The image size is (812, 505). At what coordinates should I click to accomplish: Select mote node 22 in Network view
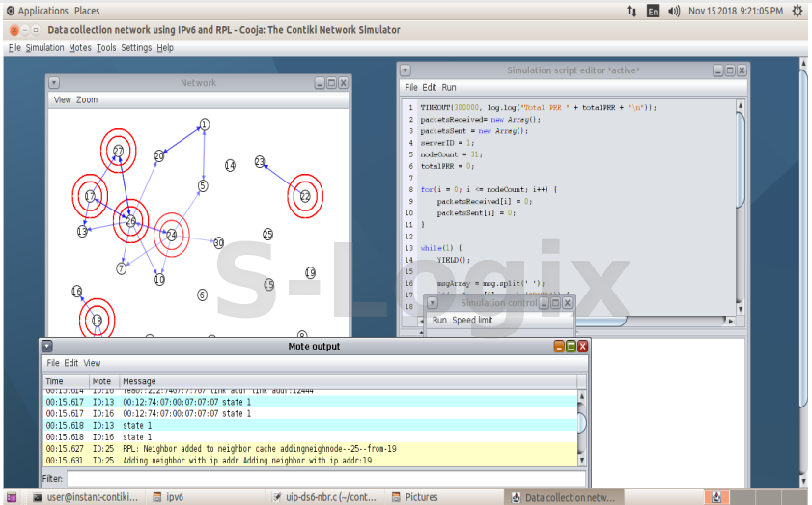(x=305, y=196)
